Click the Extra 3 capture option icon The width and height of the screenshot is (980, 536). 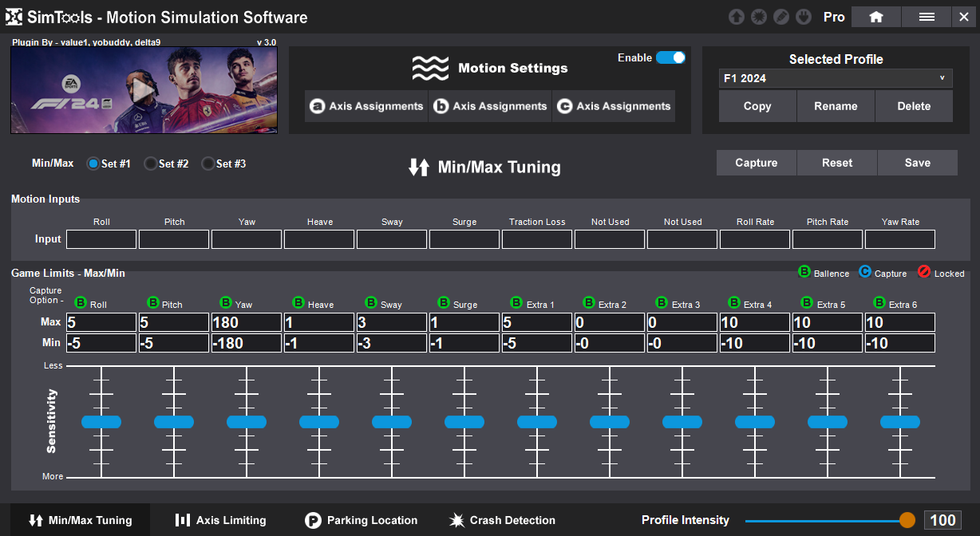662,303
